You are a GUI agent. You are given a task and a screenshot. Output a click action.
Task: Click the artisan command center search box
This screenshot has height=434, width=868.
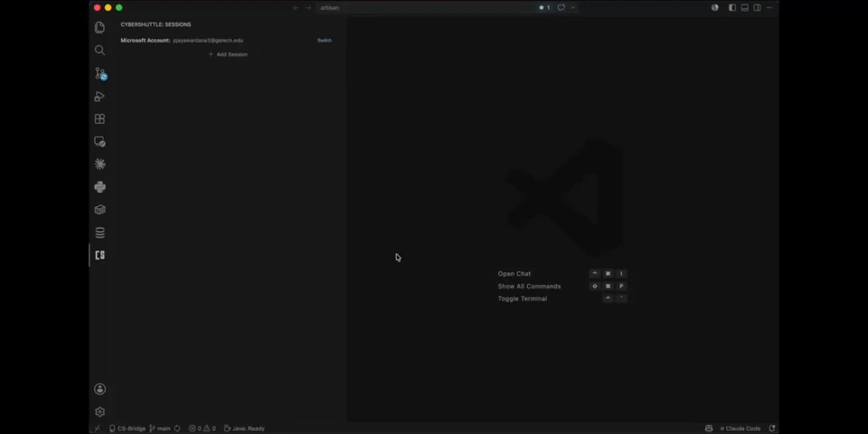pyautogui.click(x=426, y=8)
